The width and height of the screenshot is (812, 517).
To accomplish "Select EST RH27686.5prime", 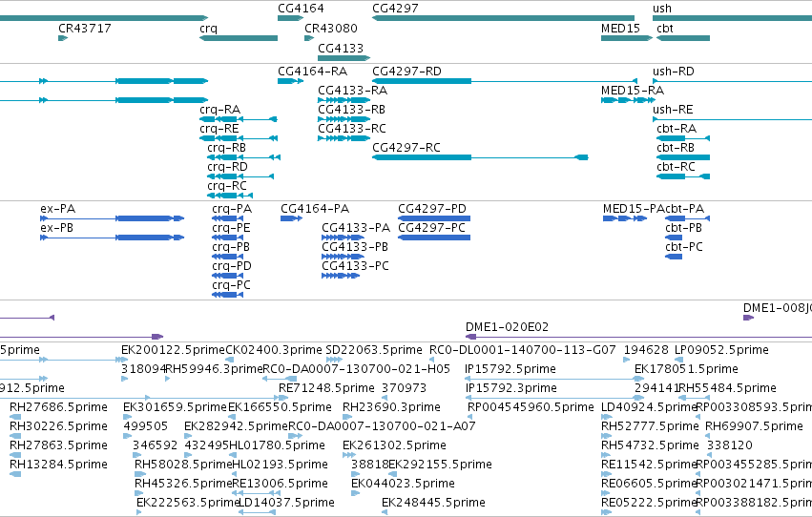I will click(x=15, y=417).
